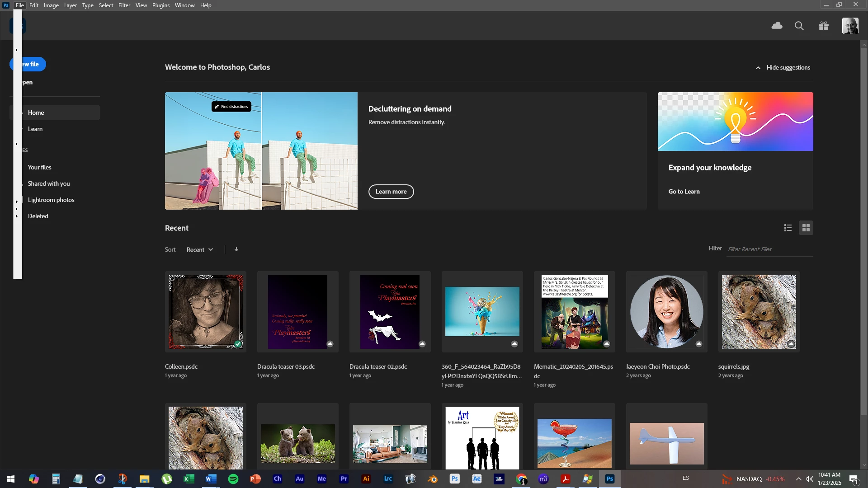Click the Learn more button
The width and height of the screenshot is (868, 488).
click(391, 192)
